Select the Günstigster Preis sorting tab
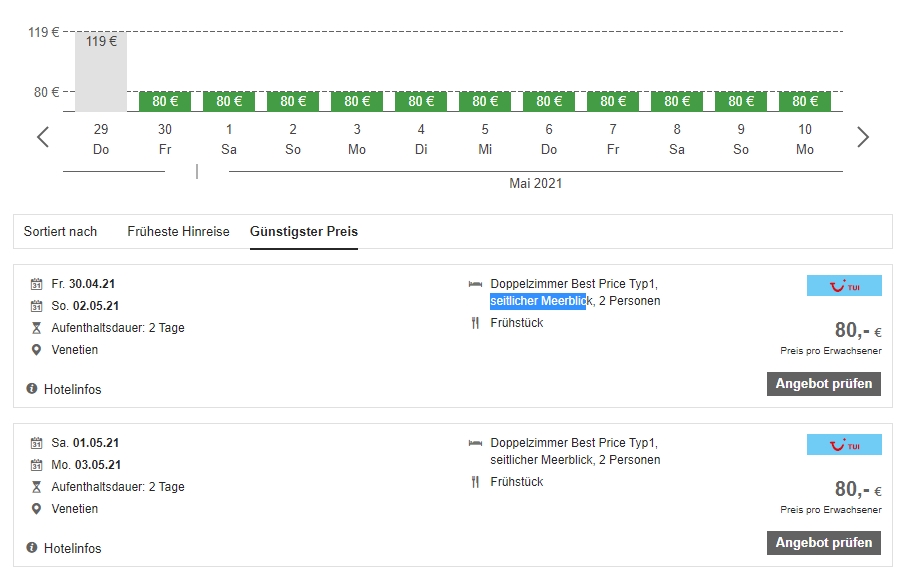Viewport: 906px width, 575px height. click(x=304, y=231)
